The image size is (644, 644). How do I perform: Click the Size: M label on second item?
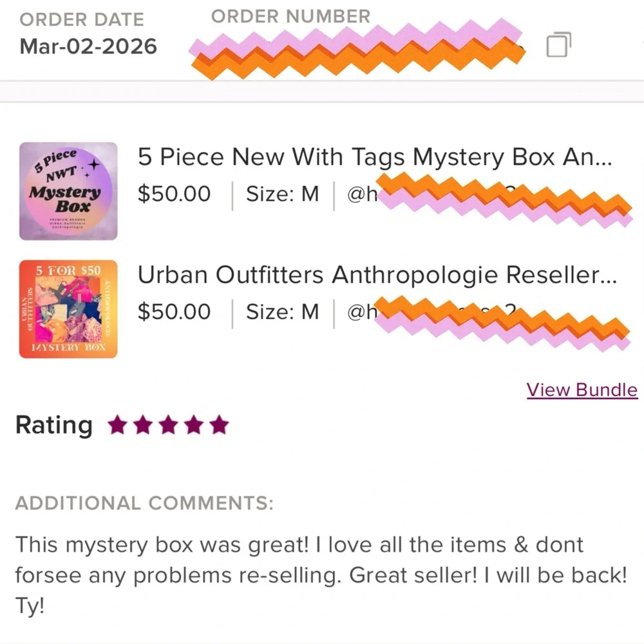click(x=282, y=312)
